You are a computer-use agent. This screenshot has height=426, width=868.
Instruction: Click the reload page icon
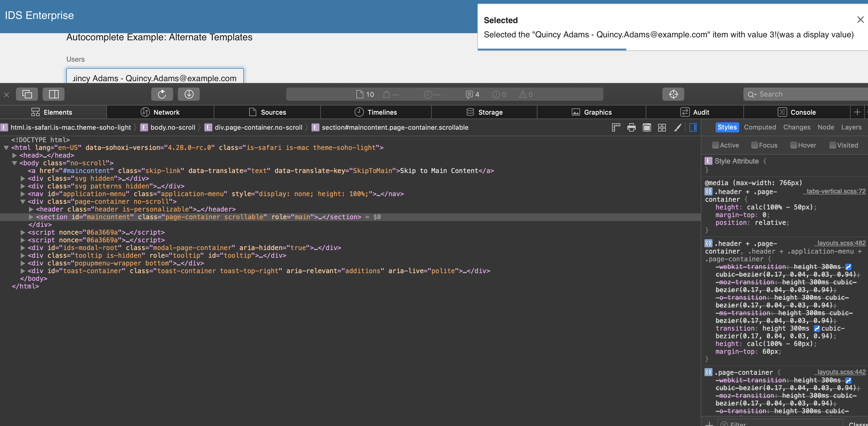tap(162, 94)
